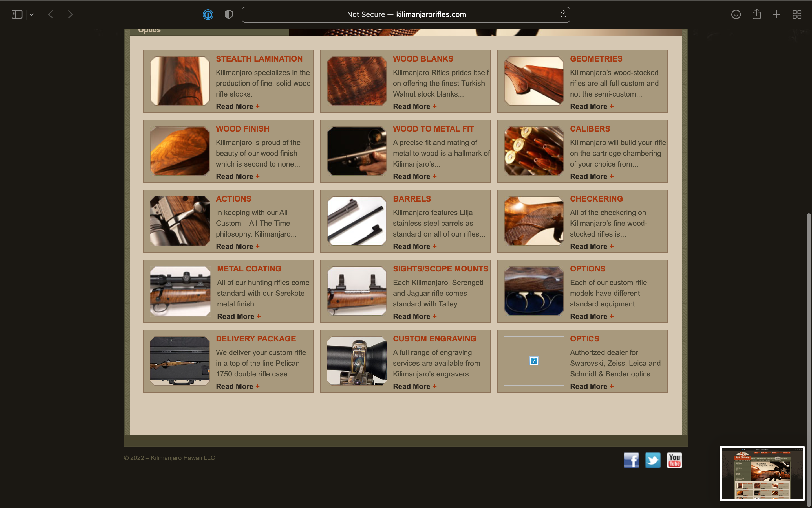
Task: Open the Checkering heading link
Action: click(596, 199)
